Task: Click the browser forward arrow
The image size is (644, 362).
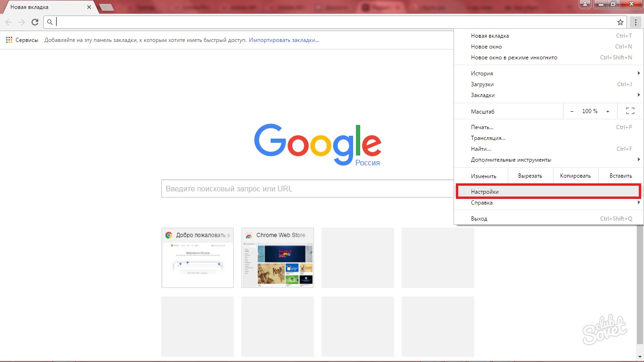Action: click(22, 22)
